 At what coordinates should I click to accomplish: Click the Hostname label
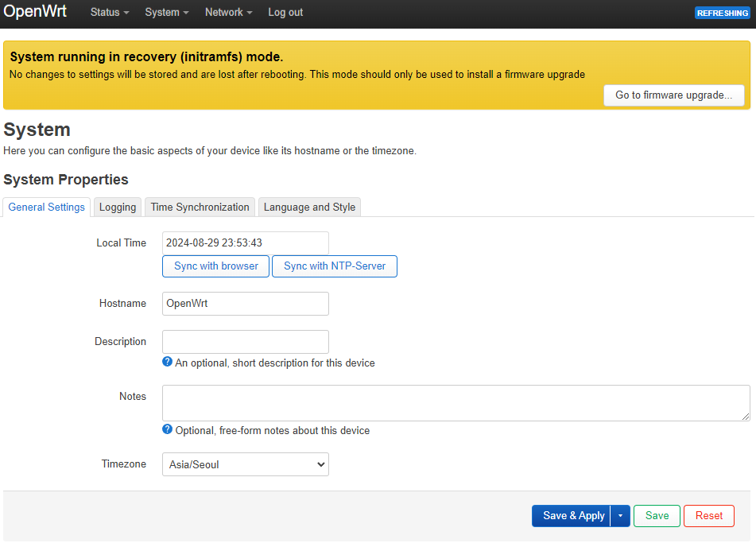122,304
